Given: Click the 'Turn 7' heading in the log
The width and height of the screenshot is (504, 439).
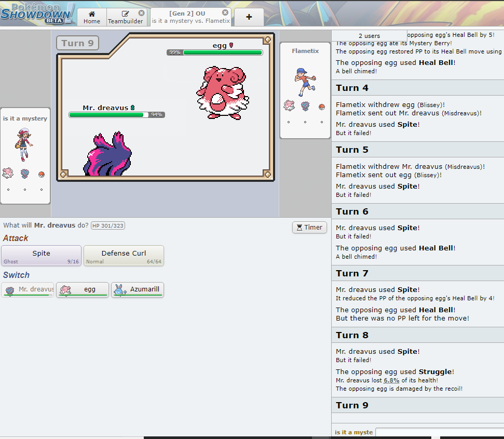Looking at the screenshot, I should (x=352, y=273).
